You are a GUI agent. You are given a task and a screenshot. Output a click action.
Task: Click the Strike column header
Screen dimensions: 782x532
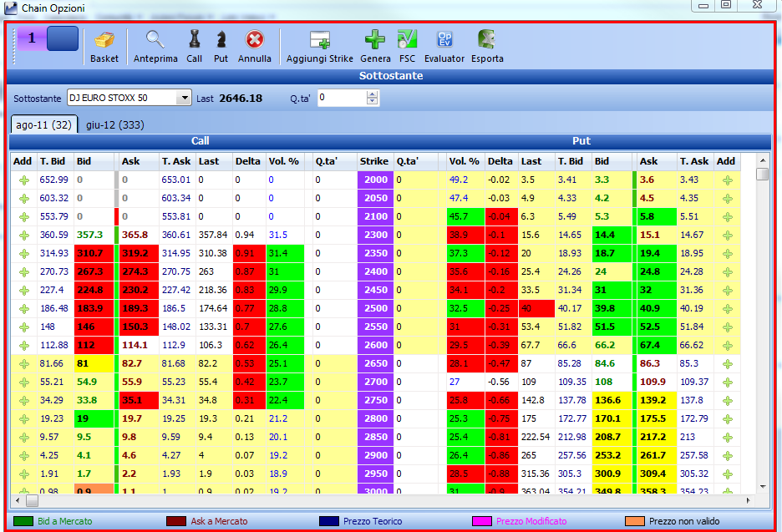(x=374, y=161)
